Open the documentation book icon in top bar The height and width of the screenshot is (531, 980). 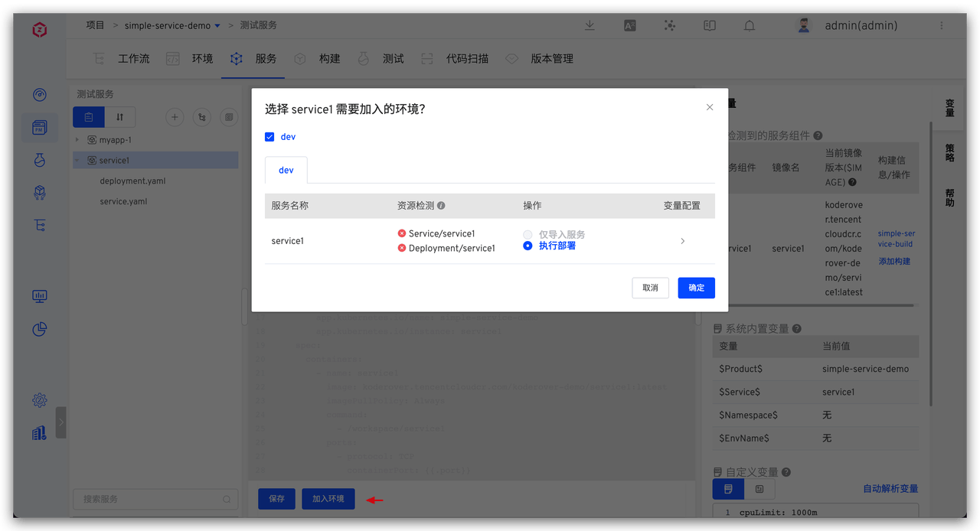[x=709, y=25]
